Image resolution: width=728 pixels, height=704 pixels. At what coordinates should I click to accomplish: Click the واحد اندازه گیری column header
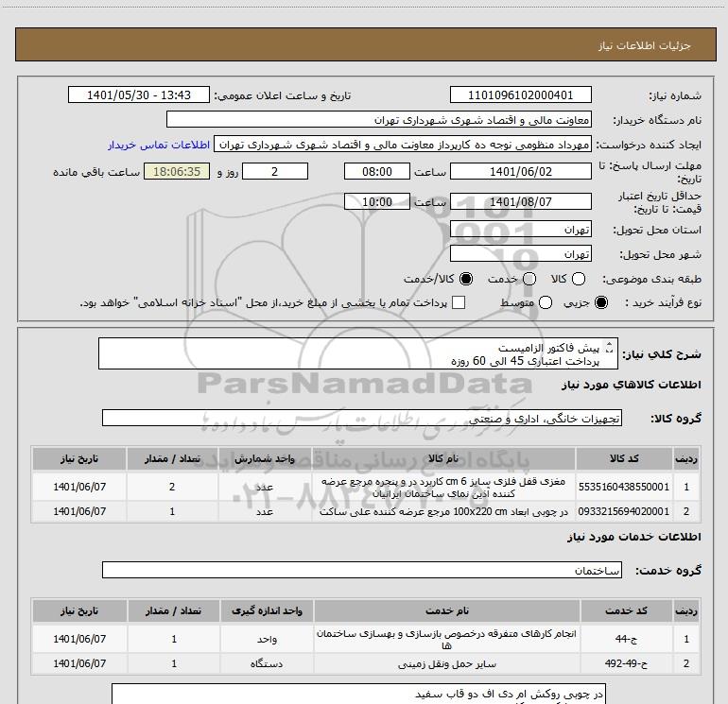point(267,610)
